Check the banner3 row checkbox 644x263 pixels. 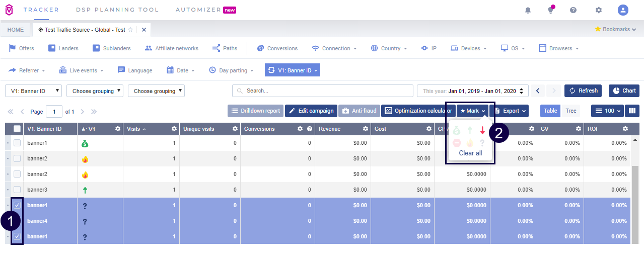click(17, 190)
